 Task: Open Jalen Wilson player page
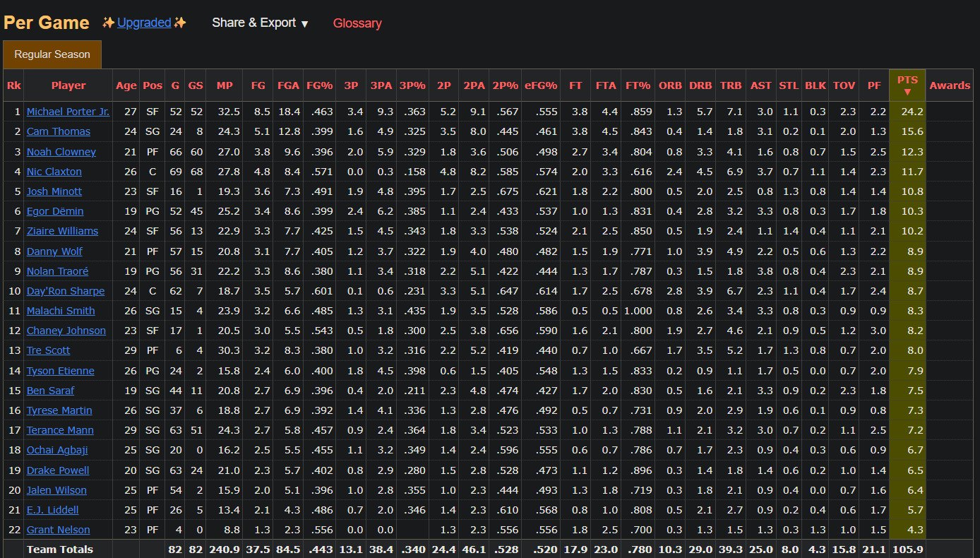point(56,490)
